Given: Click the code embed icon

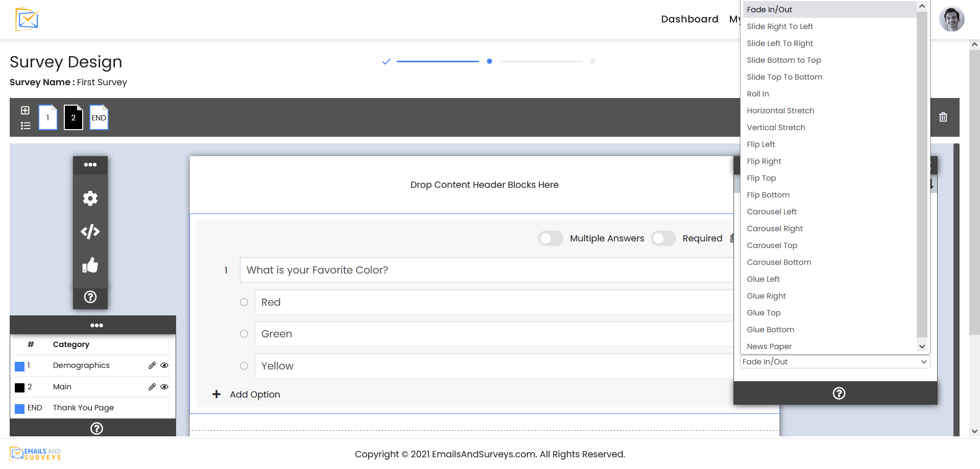Looking at the screenshot, I should click(90, 232).
